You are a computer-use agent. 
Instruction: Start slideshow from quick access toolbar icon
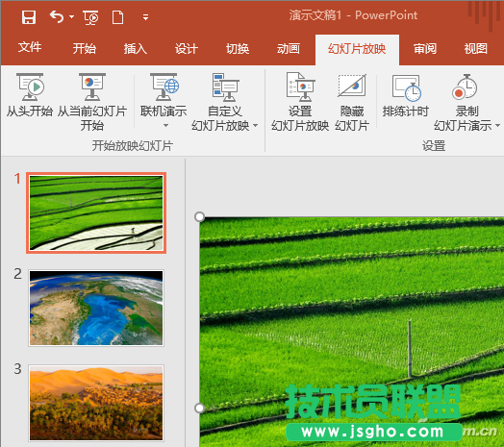(x=90, y=17)
